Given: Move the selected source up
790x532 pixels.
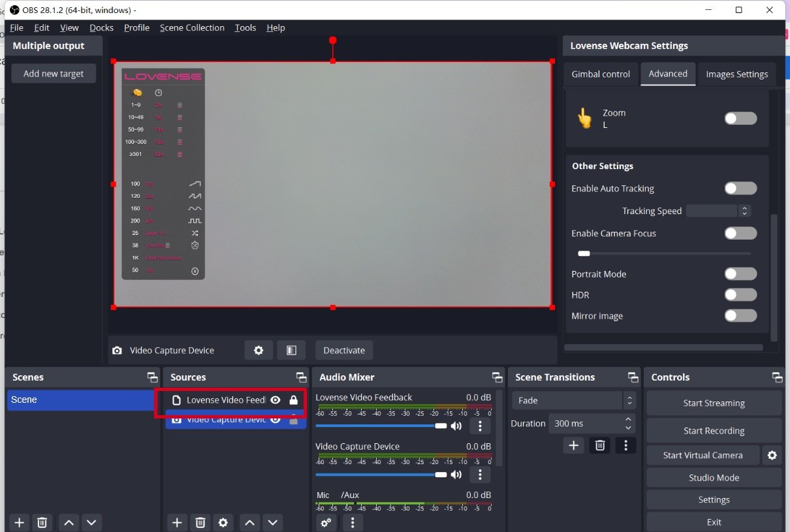Looking at the screenshot, I should coord(249,522).
